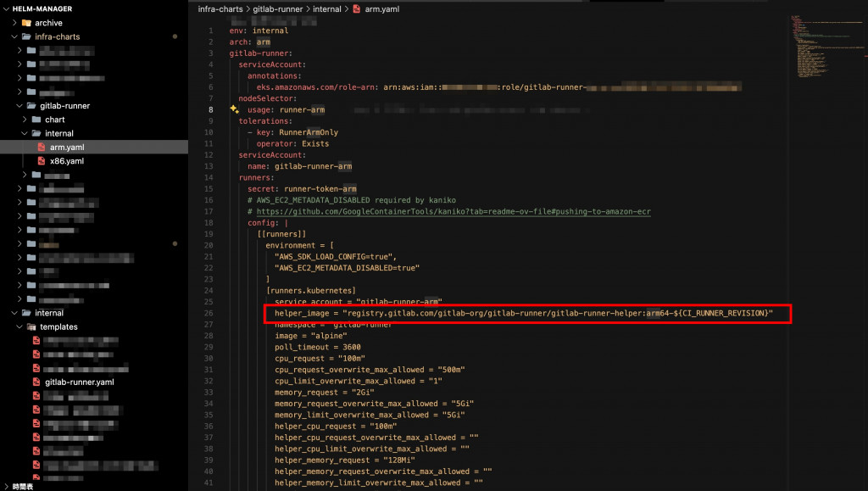Viewport: 868px width, 491px height.
Task: Collapse the HELM-MANAGER explorer section
Action: (x=6, y=8)
